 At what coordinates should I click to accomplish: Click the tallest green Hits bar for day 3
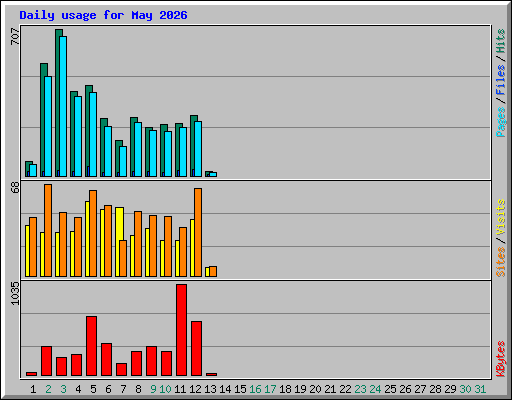tap(57, 103)
